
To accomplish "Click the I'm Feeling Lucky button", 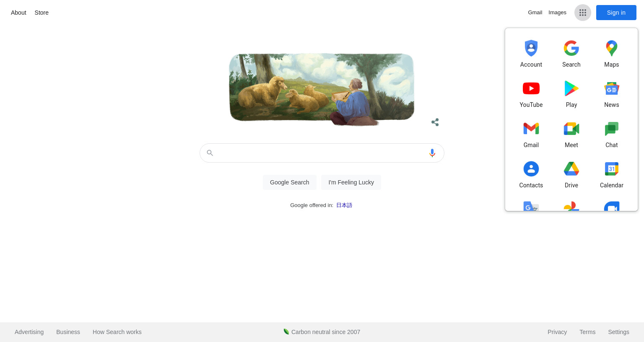I will pos(351,182).
